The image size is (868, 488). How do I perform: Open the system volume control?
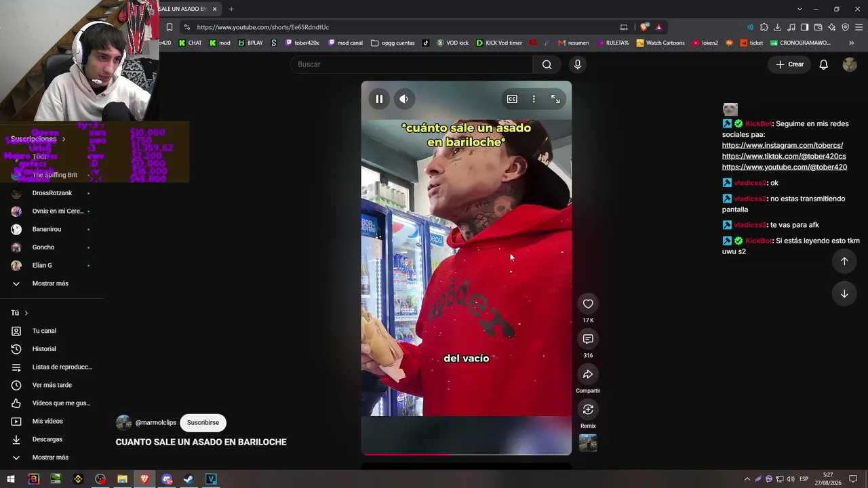point(791,479)
